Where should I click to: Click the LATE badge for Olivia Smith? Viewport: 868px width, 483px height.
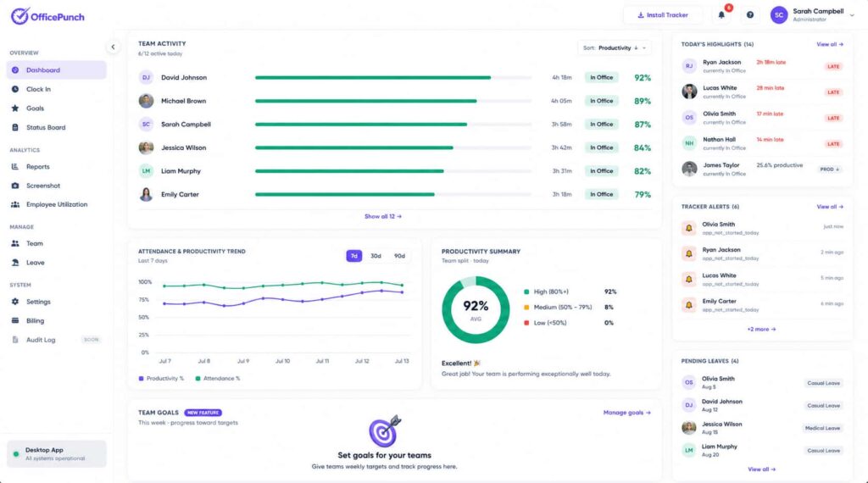[833, 118]
